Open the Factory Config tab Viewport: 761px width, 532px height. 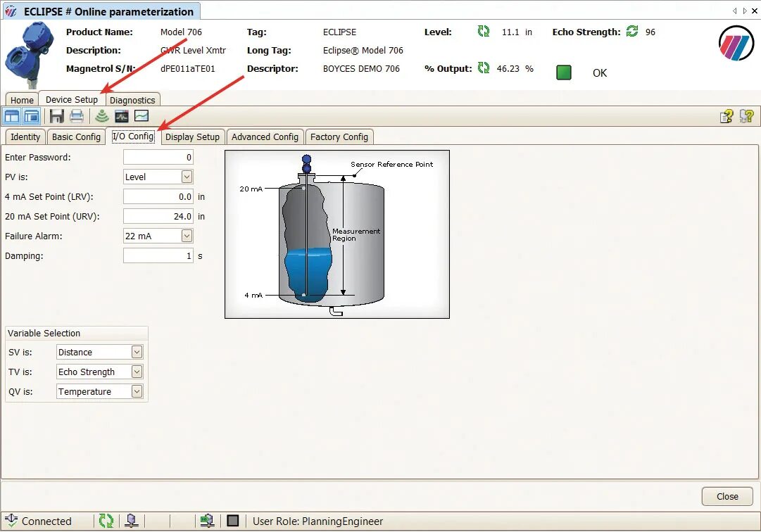point(339,137)
